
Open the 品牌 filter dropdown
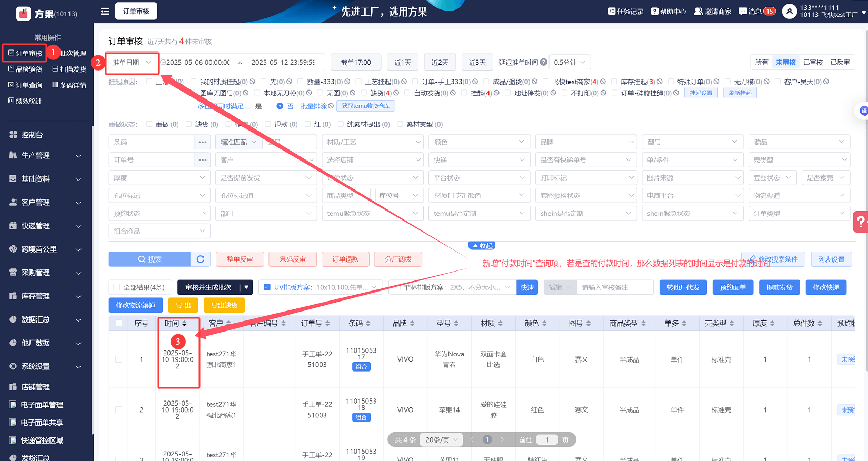click(586, 142)
